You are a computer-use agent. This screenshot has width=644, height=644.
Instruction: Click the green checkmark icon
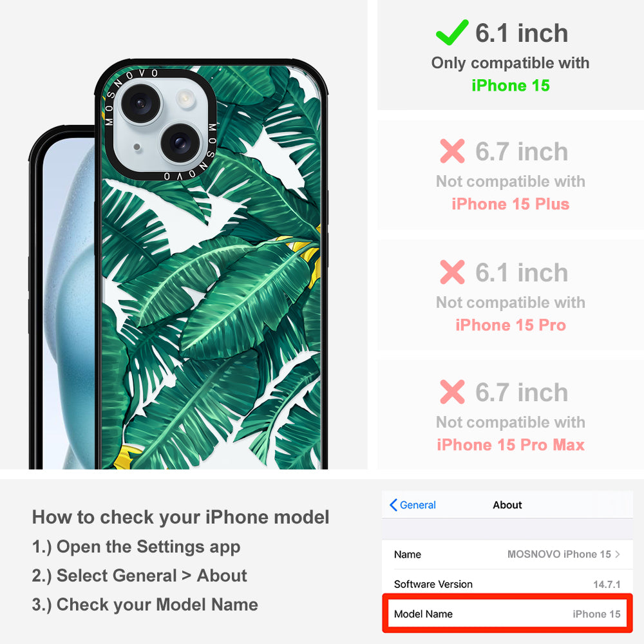452,32
